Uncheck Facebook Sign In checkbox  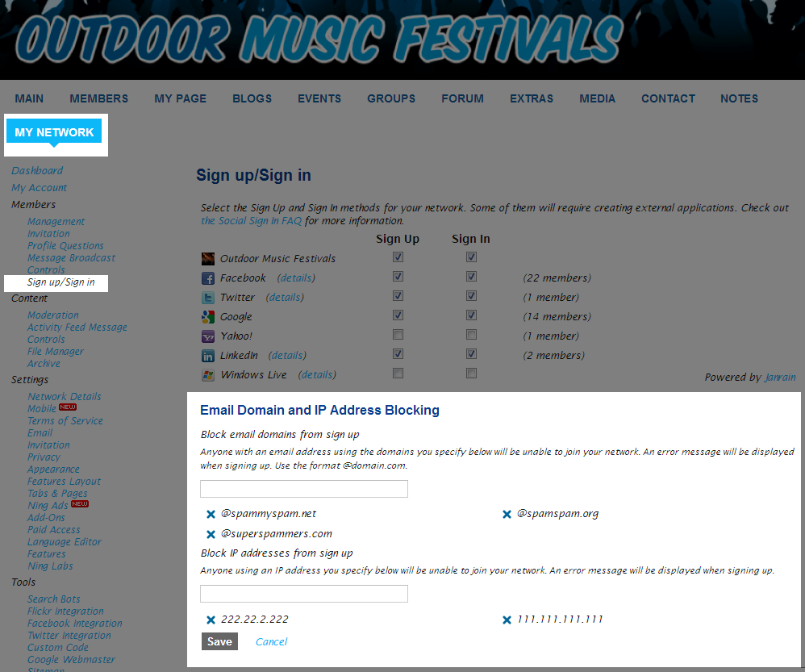(x=471, y=277)
